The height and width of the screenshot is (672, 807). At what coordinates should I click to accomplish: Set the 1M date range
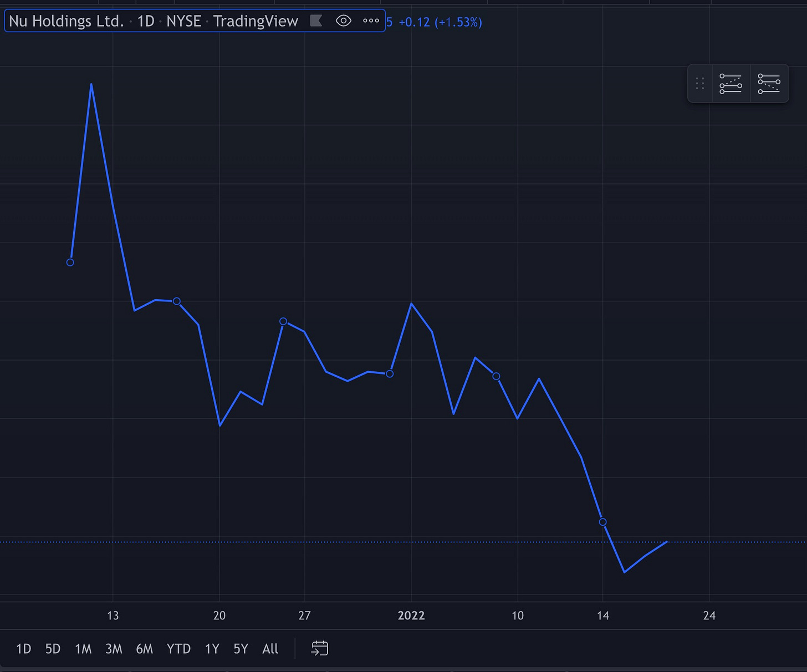tap(83, 649)
